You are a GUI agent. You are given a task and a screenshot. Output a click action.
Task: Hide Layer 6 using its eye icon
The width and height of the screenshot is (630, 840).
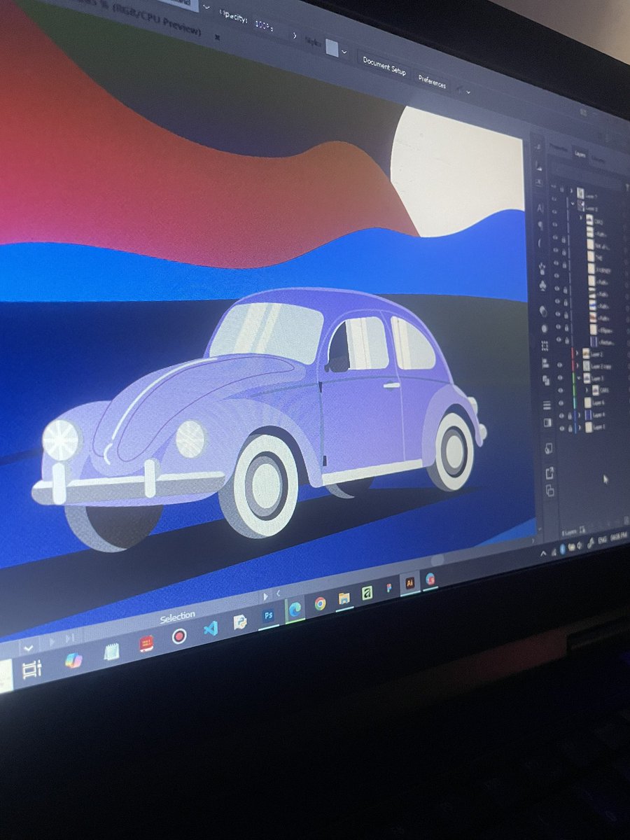click(561, 402)
